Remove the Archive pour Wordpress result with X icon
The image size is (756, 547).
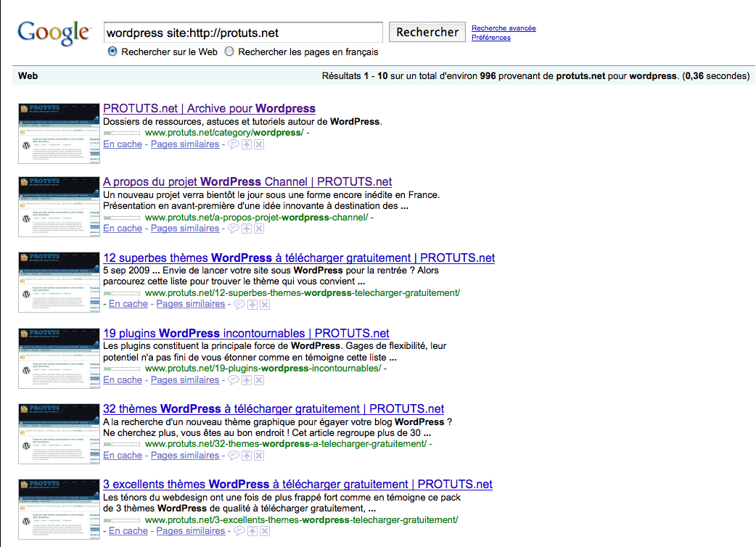[259, 144]
